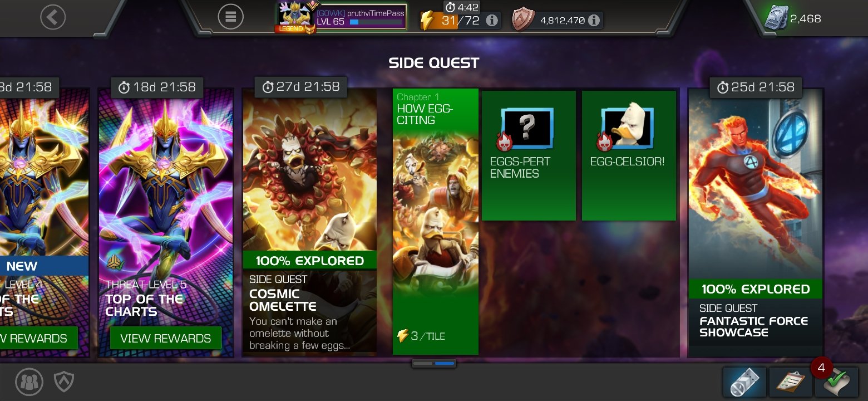Image resolution: width=868 pixels, height=401 pixels.
Task: Click View Rewards on the leftmost card
Action: pos(36,338)
